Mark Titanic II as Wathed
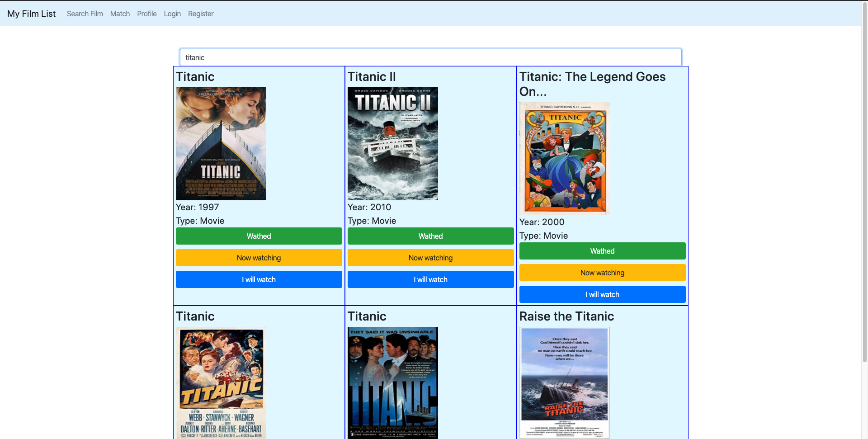868x439 pixels. 430,236
